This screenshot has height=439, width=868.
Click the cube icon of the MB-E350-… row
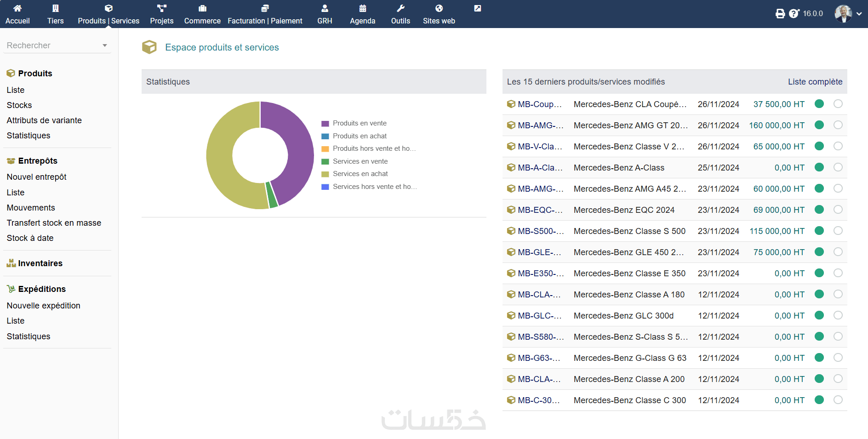511,274
